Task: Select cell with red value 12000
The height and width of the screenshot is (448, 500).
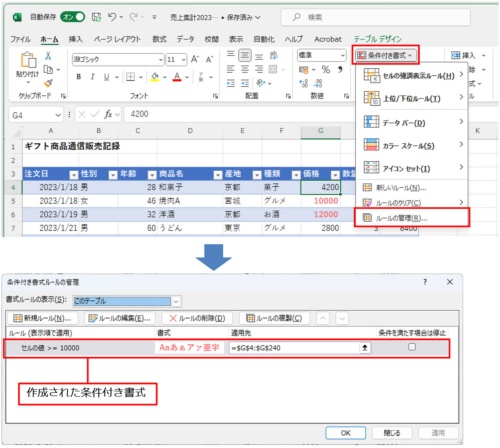Action: pos(320,214)
